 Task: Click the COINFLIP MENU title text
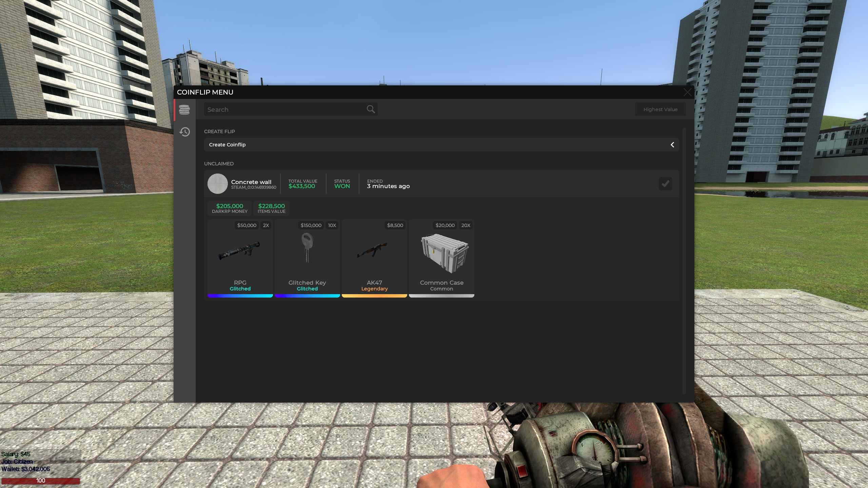click(x=205, y=92)
